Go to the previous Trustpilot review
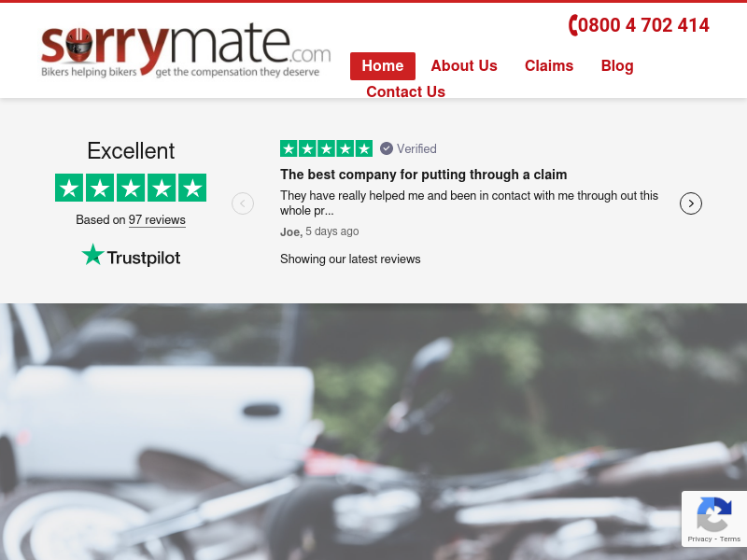This screenshot has width=747, height=560. pos(243,203)
